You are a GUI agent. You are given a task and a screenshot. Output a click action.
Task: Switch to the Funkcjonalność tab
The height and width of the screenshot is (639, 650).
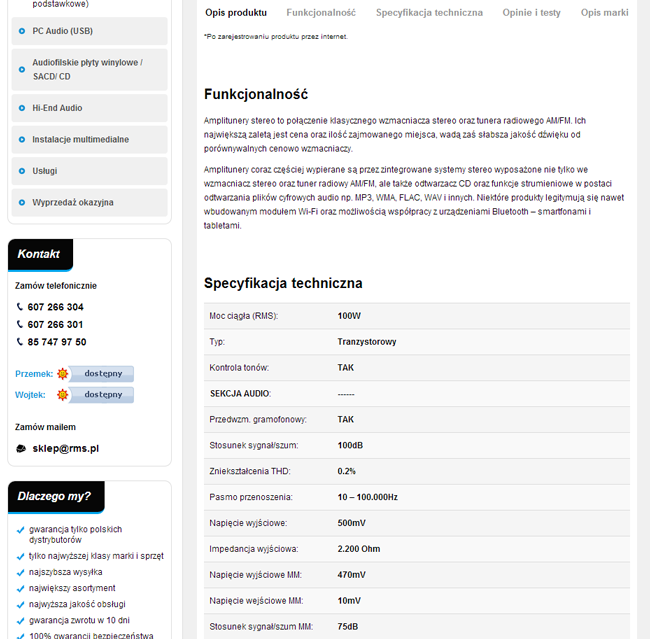pyautogui.click(x=321, y=13)
